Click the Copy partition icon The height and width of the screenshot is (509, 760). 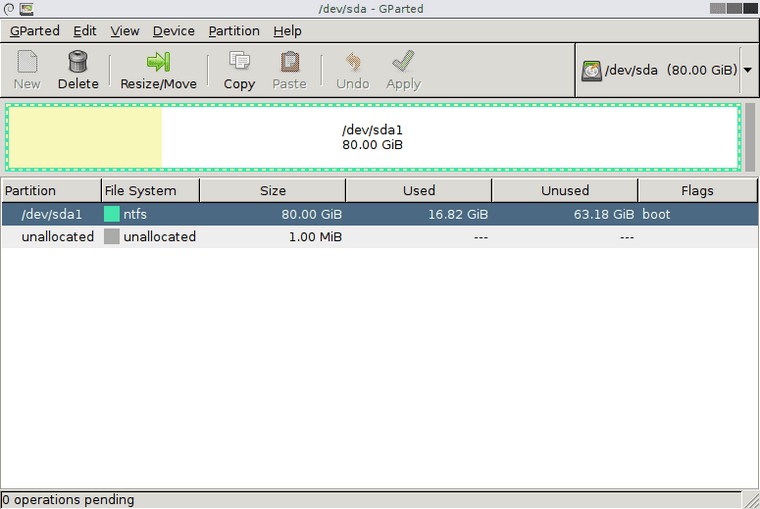pos(239,62)
